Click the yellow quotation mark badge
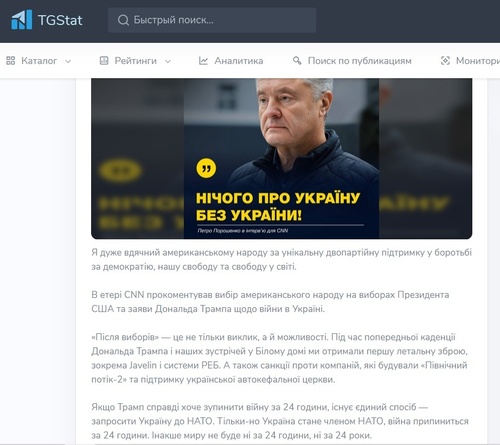Screen dimensions: 500x445 click(x=206, y=168)
